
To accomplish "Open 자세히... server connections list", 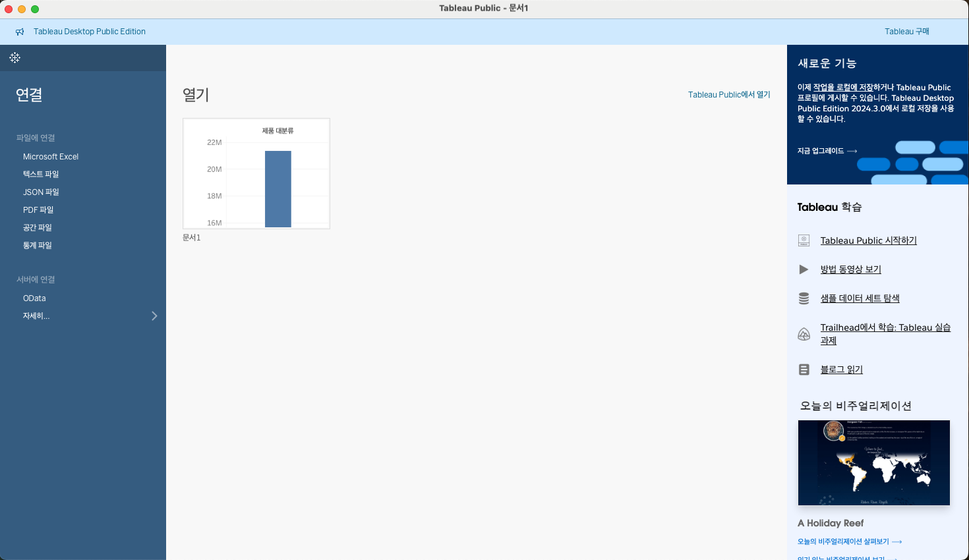I will 36,316.
